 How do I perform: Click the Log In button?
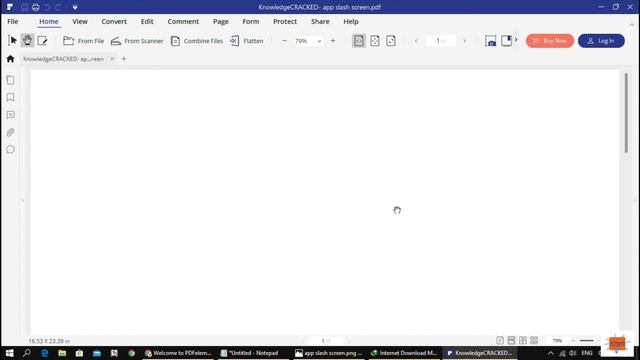[601, 41]
